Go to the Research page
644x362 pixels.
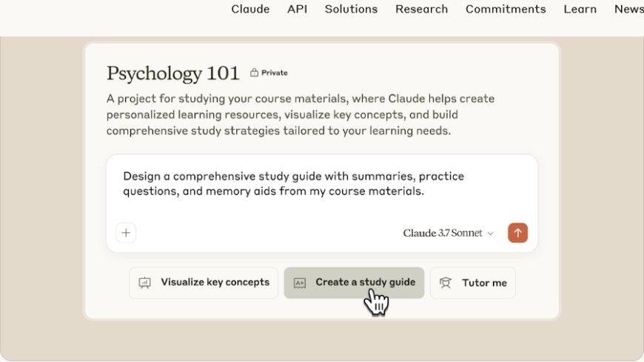[x=421, y=9]
